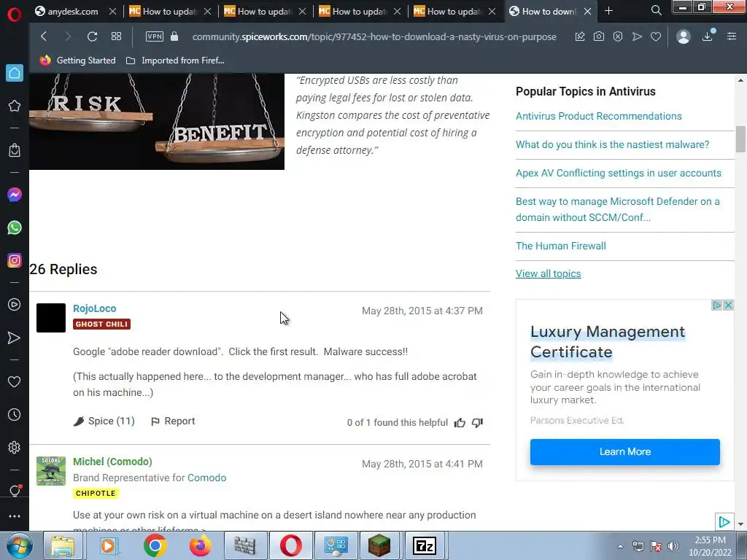
Task: Close the Luxury Management ad with X
Action: pyautogui.click(x=728, y=306)
